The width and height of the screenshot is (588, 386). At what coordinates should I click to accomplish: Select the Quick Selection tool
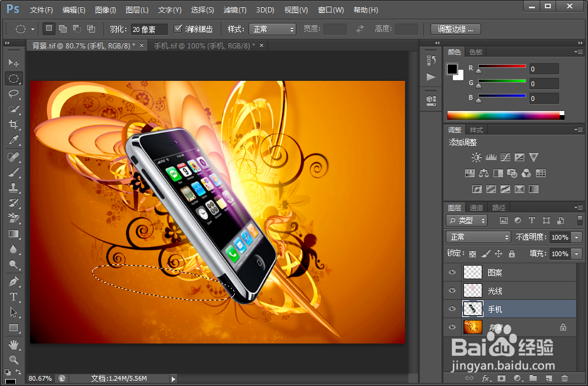coord(14,109)
